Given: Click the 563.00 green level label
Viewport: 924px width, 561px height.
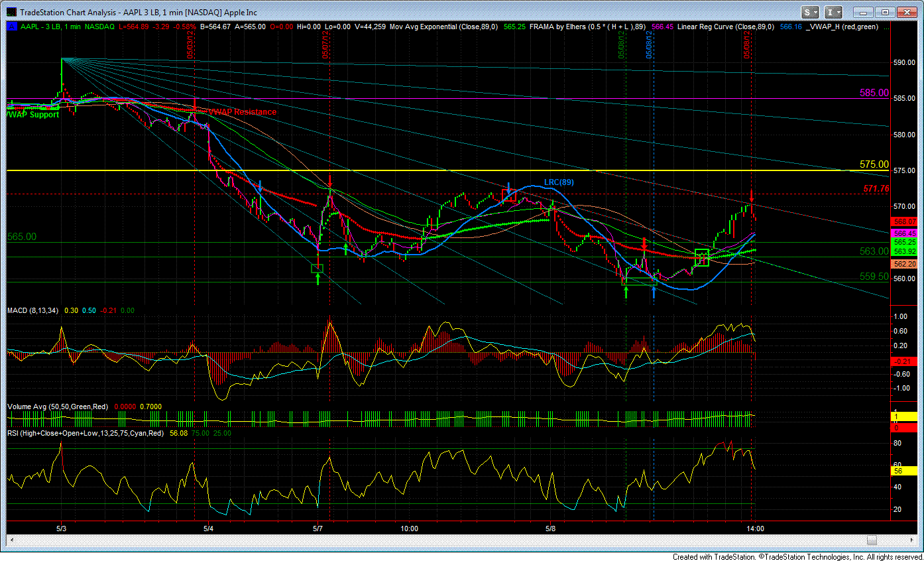Looking at the screenshot, I should 874,251.
